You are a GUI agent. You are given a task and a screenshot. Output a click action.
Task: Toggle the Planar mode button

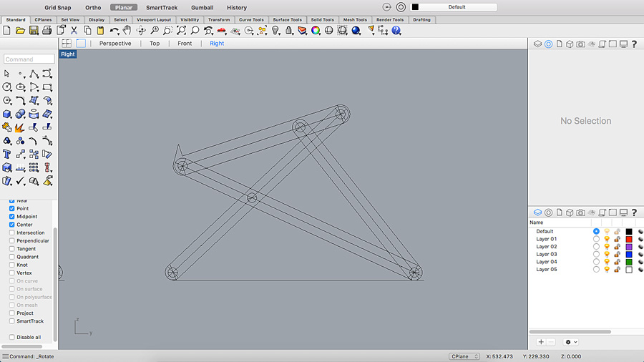click(124, 7)
